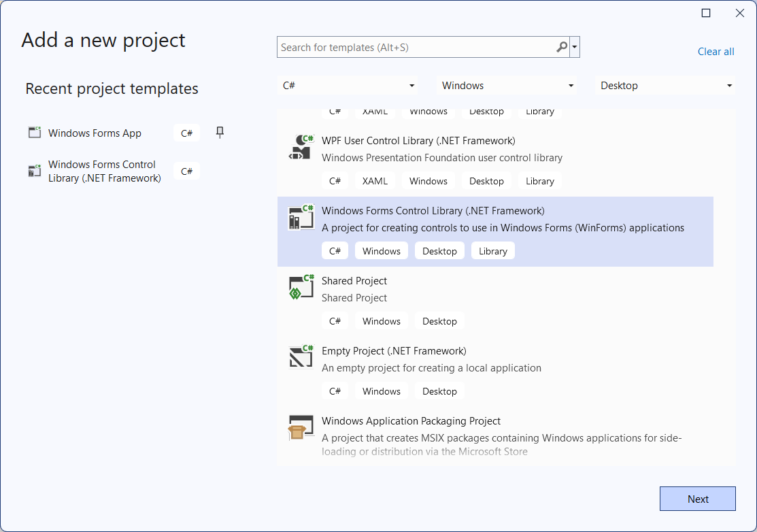Viewport: 757px width, 532px height.
Task: Click Library tag under WPF User Control Library
Action: pos(540,181)
